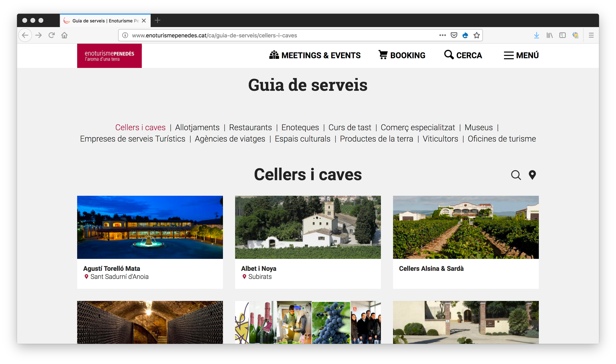The image size is (616, 364).
Task: Click the enoturisme Penedès logo
Action: click(109, 56)
